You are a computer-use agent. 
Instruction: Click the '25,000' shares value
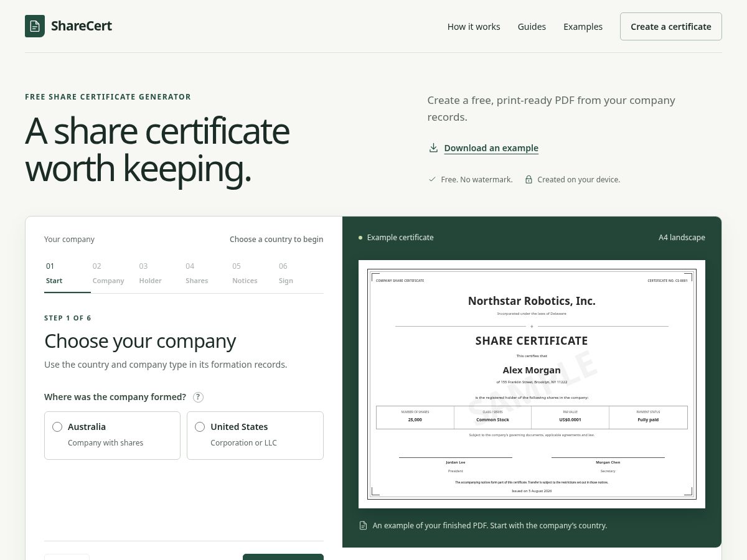415,419
